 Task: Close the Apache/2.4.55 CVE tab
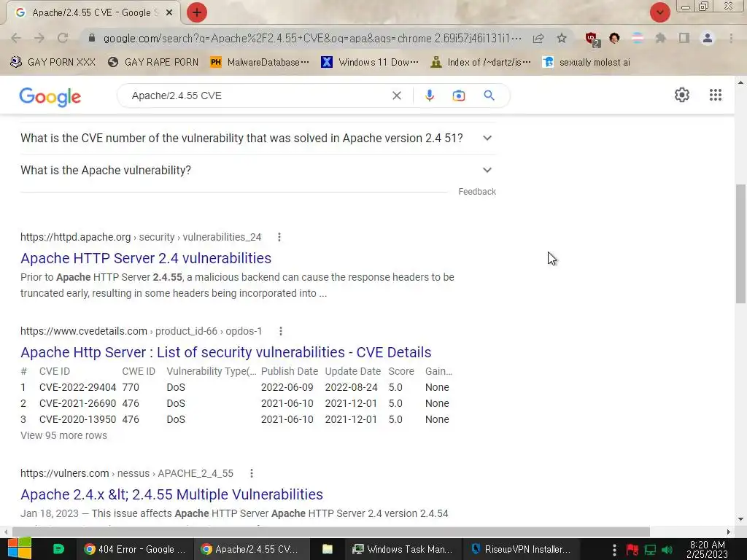[x=169, y=13]
